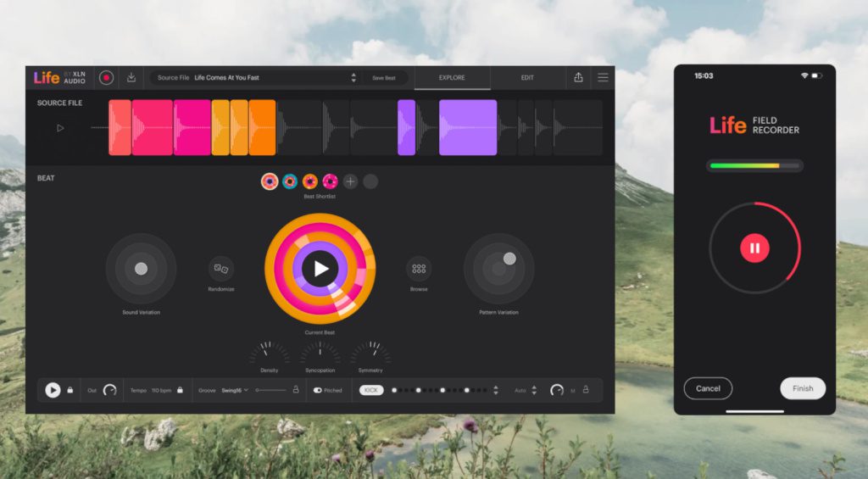Open the hamburger menu
Viewport: 868px width, 479px height.
603,77
